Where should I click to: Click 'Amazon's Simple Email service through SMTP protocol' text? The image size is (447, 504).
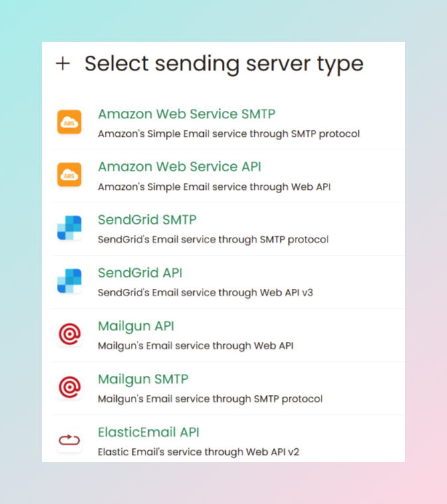228,134
